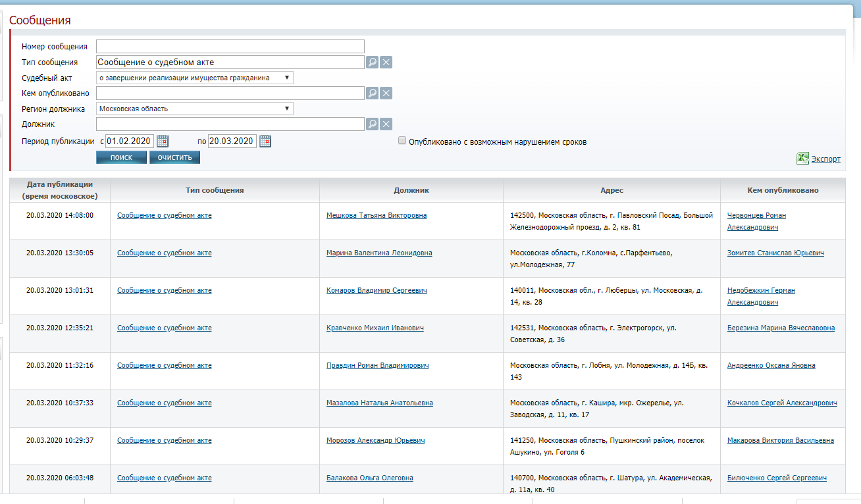This screenshot has height=504, width=861.
Task: Click the Дата публикации column header
Action: (60, 190)
